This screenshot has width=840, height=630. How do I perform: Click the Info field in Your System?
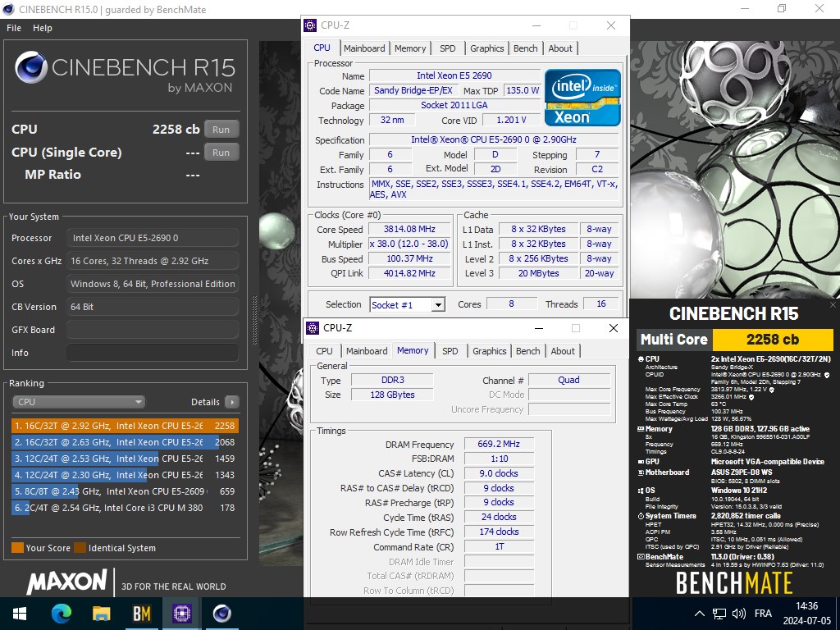click(x=152, y=353)
